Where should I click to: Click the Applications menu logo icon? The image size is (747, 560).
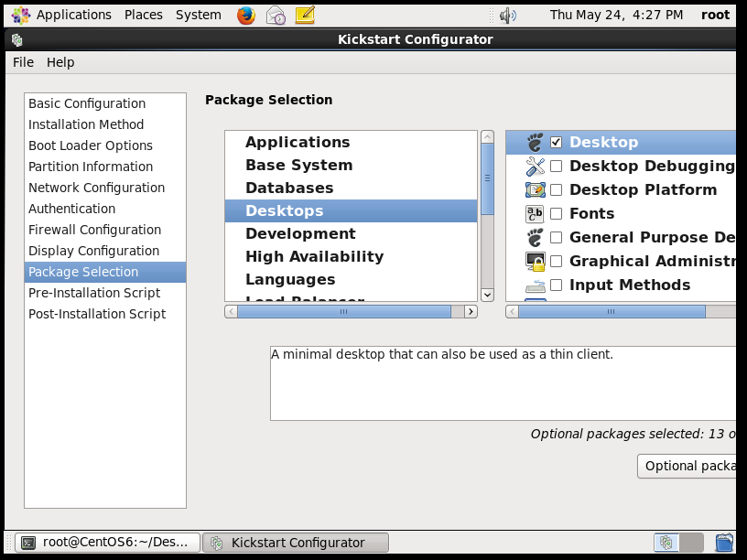[x=20, y=16]
